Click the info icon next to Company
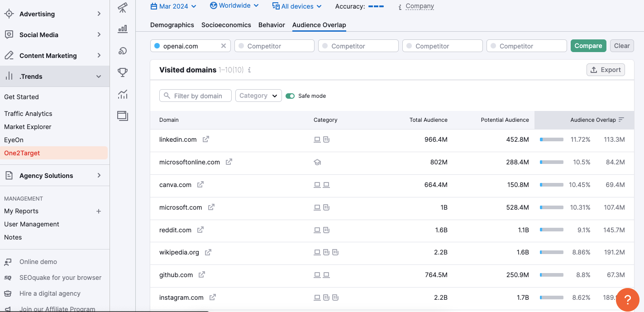 click(x=400, y=7)
